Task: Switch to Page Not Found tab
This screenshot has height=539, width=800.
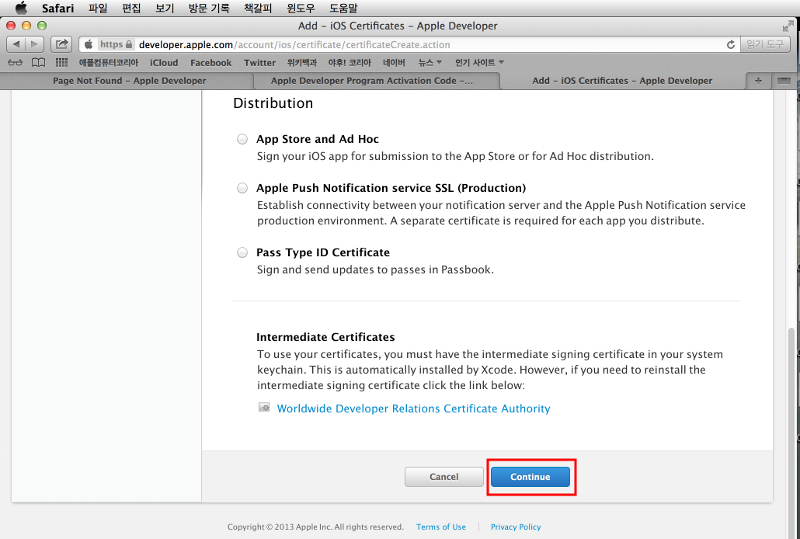Action: [x=129, y=81]
